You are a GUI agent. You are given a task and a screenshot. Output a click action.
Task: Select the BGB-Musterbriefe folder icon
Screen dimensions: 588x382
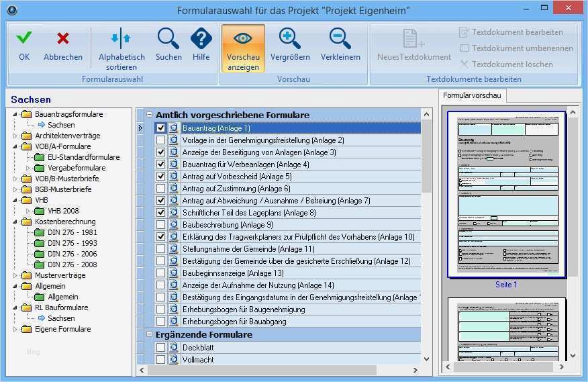tap(27, 189)
